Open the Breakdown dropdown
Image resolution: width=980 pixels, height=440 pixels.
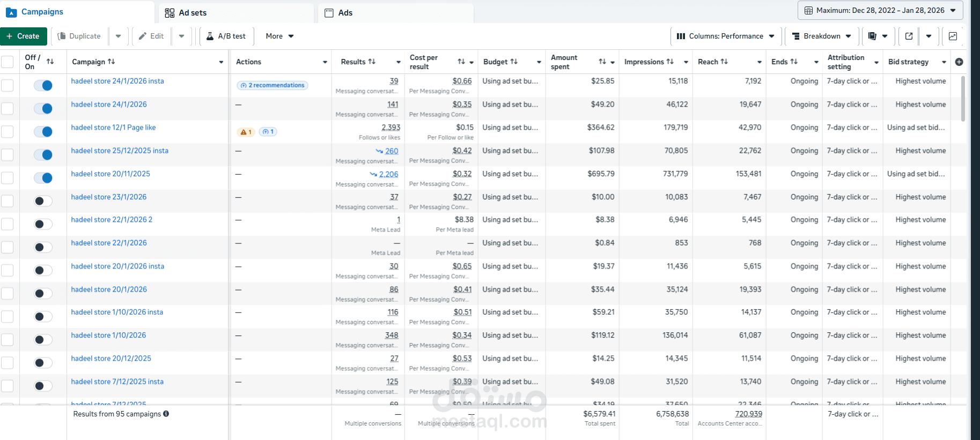821,36
